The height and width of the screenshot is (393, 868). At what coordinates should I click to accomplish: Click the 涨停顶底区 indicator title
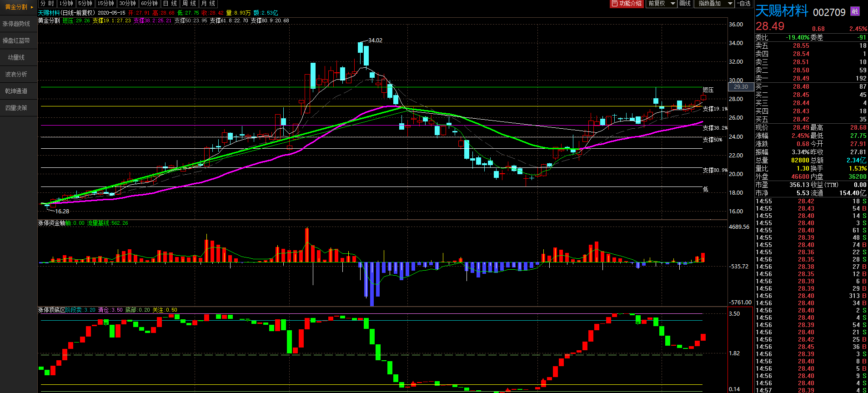pyautogui.click(x=51, y=310)
